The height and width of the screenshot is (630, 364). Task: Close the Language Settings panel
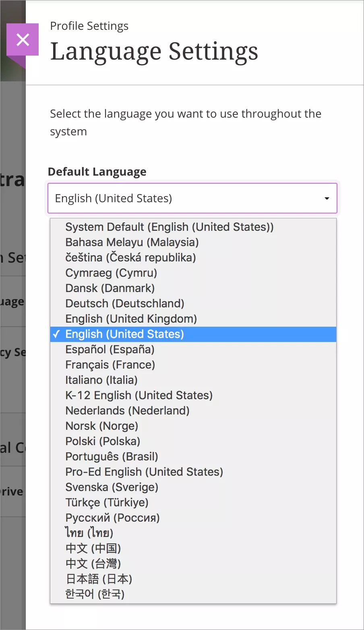[23, 39]
